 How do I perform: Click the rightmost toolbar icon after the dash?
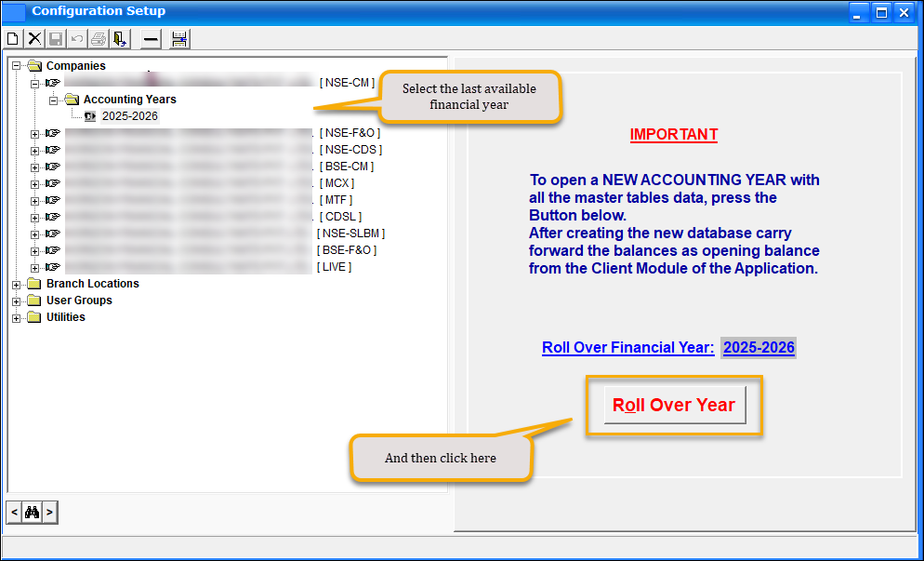point(179,38)
